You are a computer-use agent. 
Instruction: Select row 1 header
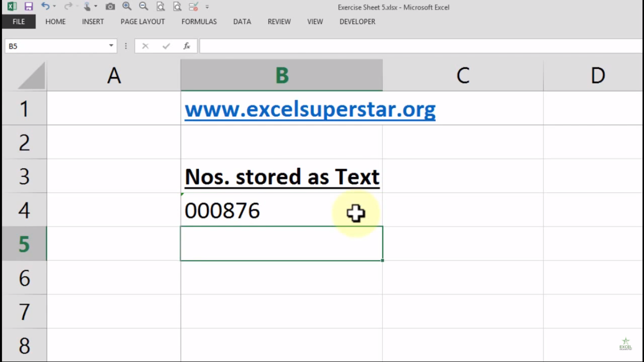pyautogui.click(x=24, y=108)
